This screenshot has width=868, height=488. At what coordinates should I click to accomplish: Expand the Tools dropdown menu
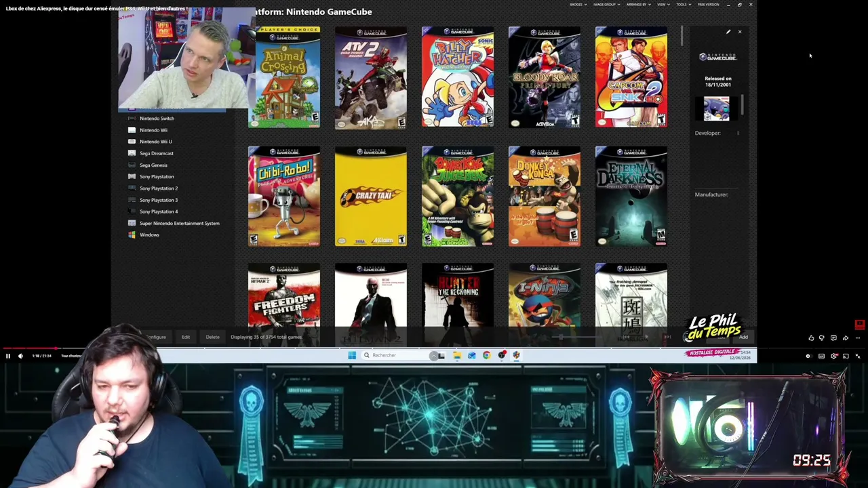683,5
